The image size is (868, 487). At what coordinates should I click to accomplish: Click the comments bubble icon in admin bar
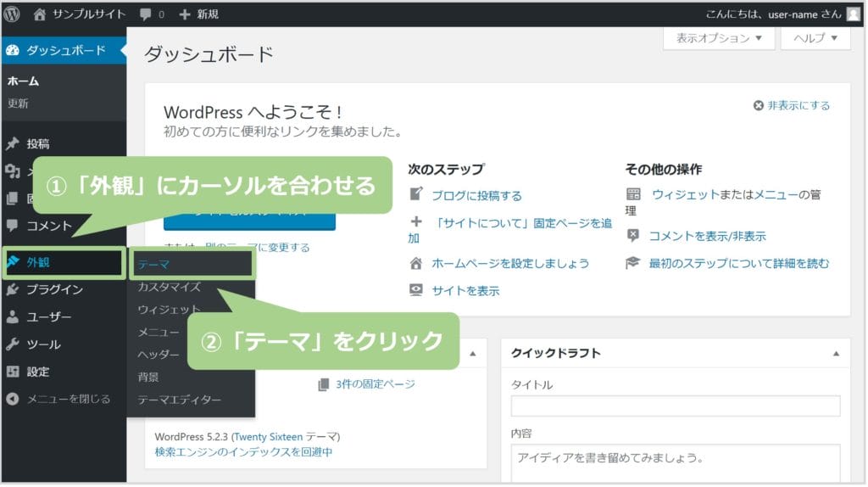tap(146, 14)
